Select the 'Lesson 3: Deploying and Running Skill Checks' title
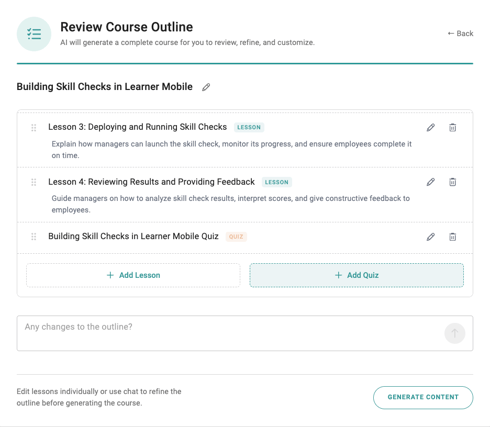The height and width of the screenshot is (427, 490). coord(137,127)
